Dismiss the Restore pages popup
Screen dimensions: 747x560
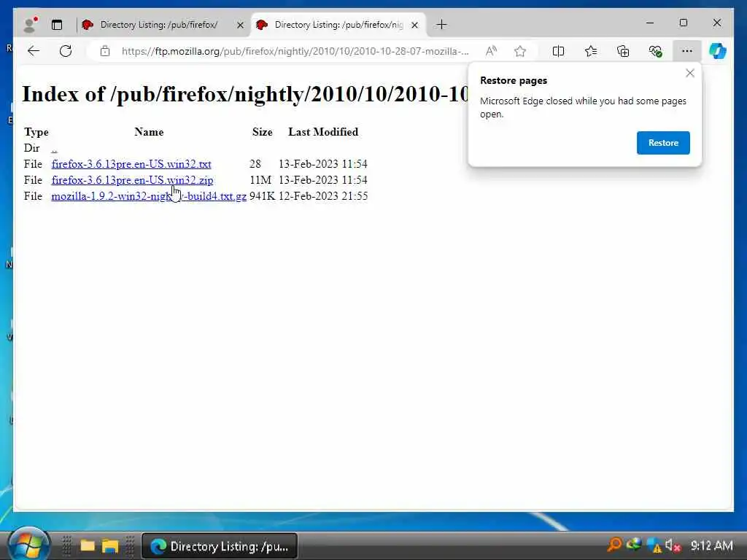coord(690,73)
